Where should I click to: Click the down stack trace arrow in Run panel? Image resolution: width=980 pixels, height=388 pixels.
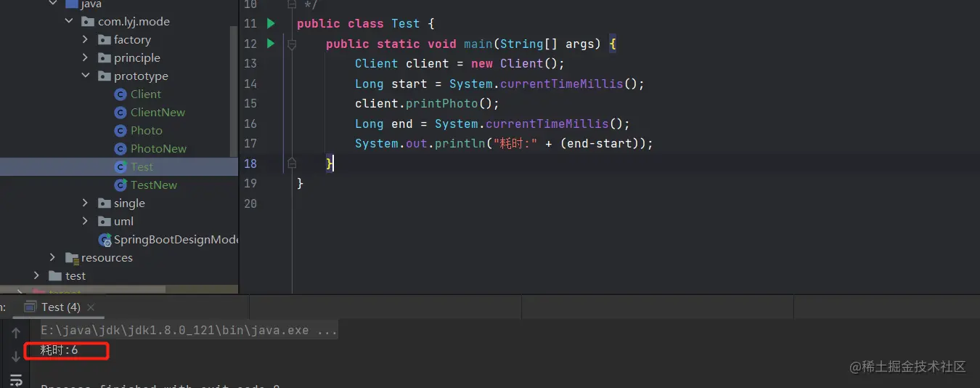point(16,356)
